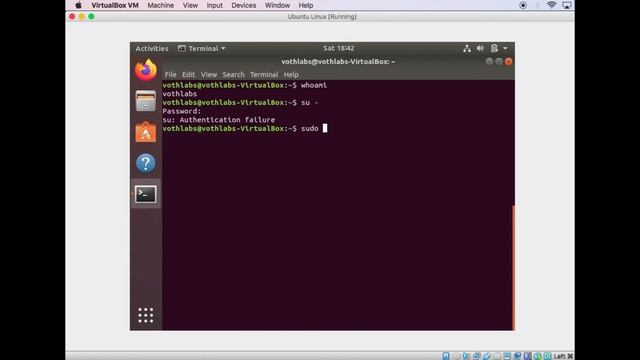
Task: Open the Terminal menu in terminal menubar
Action: [x=264, y=75]
